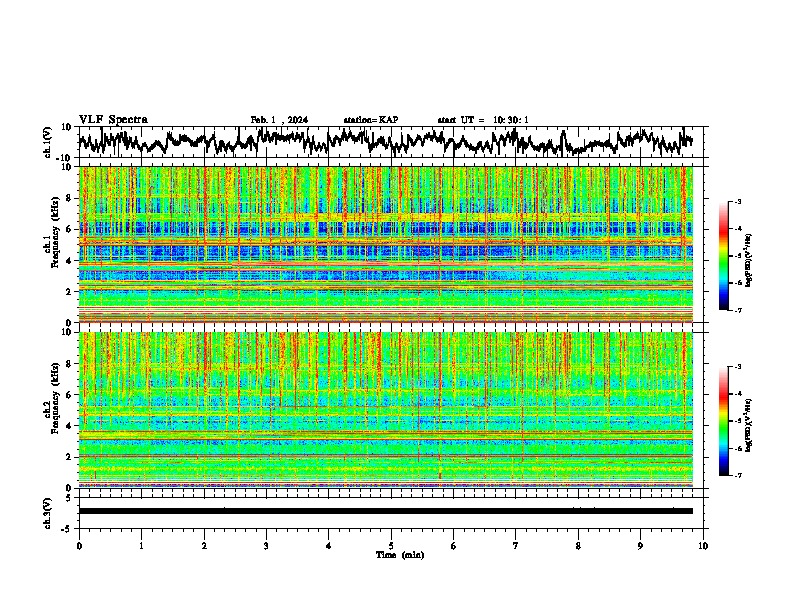Click time axis tick label 7
792x612 pixels.
pyautogui.click(x=516, y=546)
